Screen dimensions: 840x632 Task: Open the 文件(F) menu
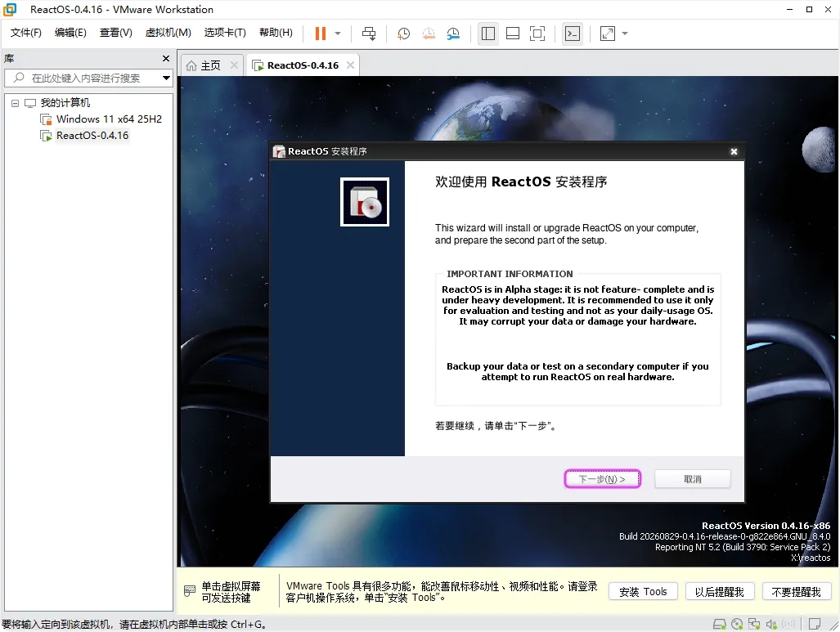tap(25, 33)
